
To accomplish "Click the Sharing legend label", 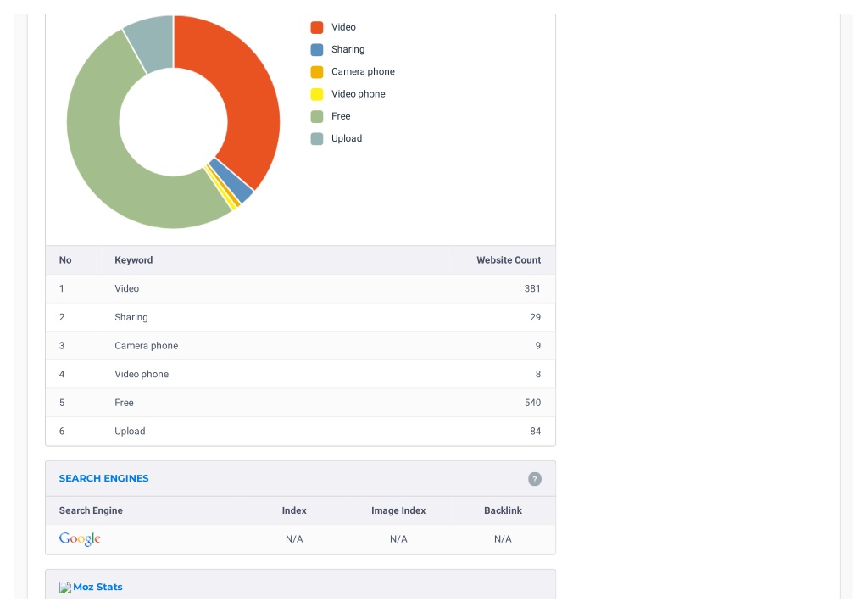I will (x=348, y=49).
